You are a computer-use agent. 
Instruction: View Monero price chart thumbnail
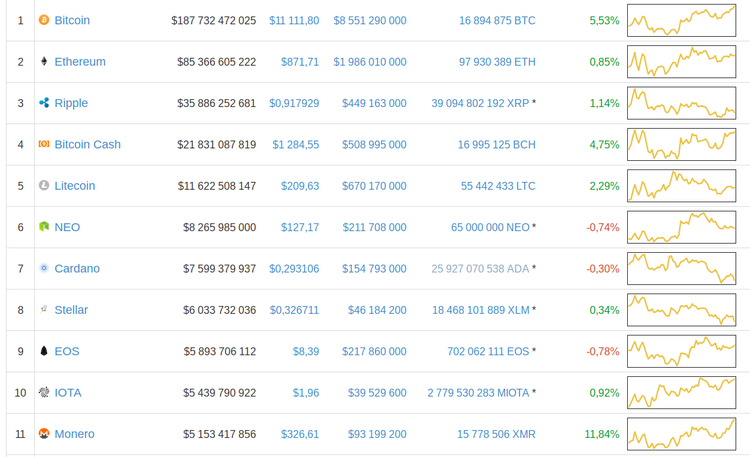point(682,434)
